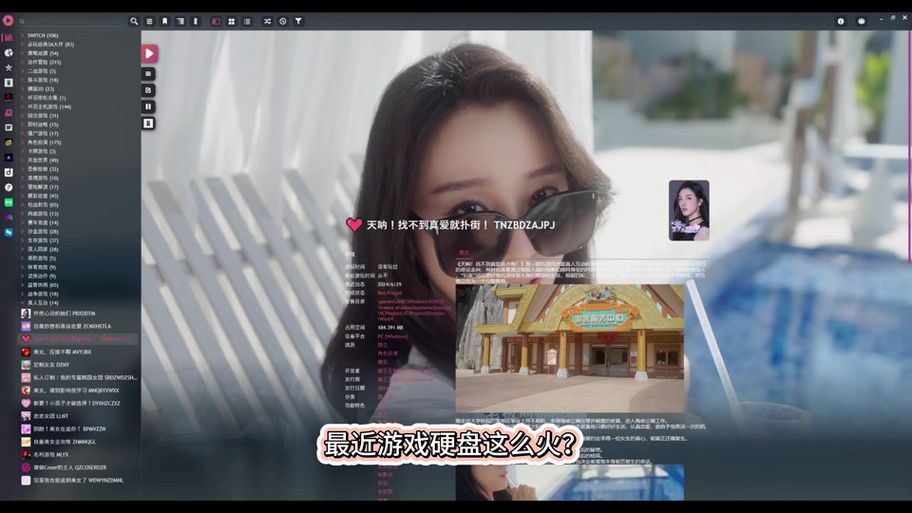Click the highlighted pink heart game row

[x=79, y=339]
